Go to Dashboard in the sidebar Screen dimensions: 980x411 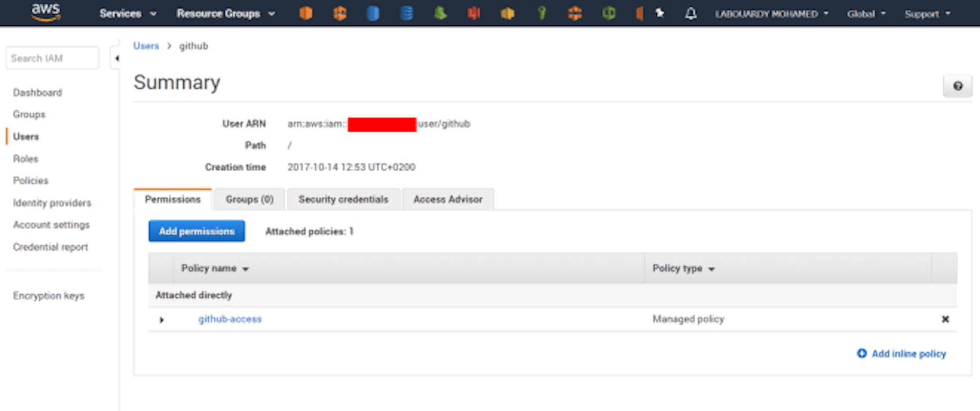tap(38, 92)
